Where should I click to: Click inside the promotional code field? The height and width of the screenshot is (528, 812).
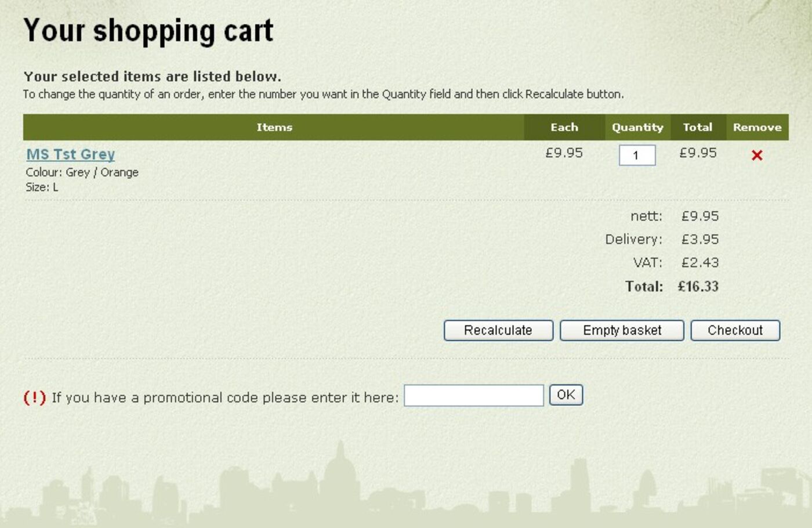(473, 395)
